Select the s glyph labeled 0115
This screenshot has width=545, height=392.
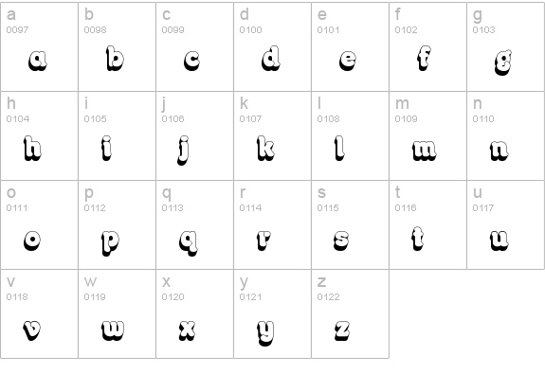341,241
